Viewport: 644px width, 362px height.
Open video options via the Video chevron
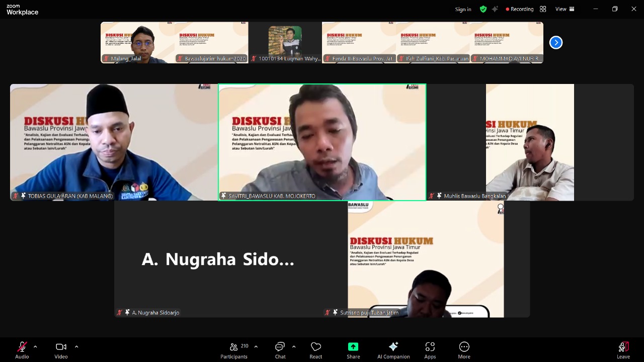point(76,346)
